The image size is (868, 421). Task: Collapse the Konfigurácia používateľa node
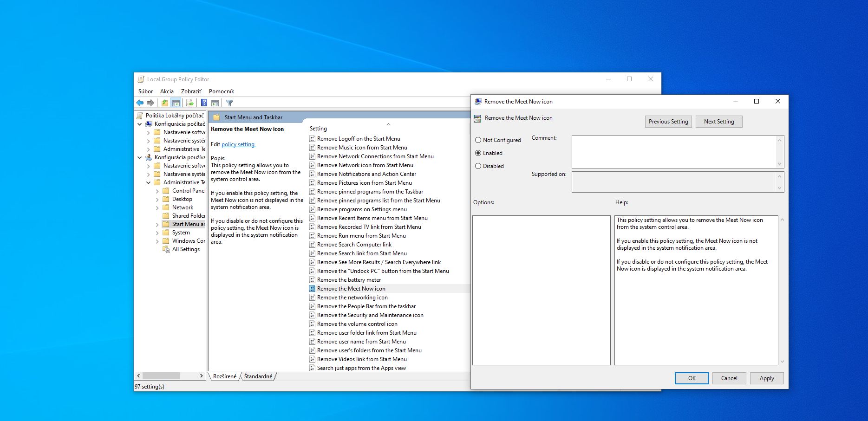[140, 157]
